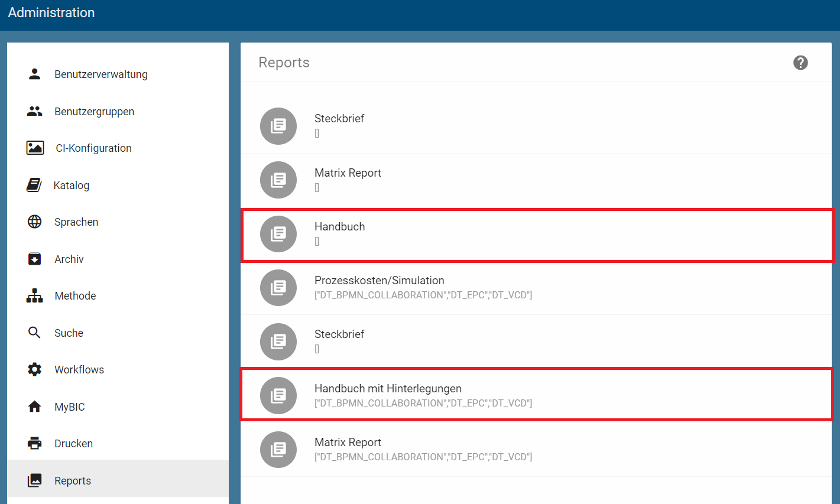Select Reports in the sidebar menu
840x504 pixels.
pyautogui.click(x=73, y=480)
